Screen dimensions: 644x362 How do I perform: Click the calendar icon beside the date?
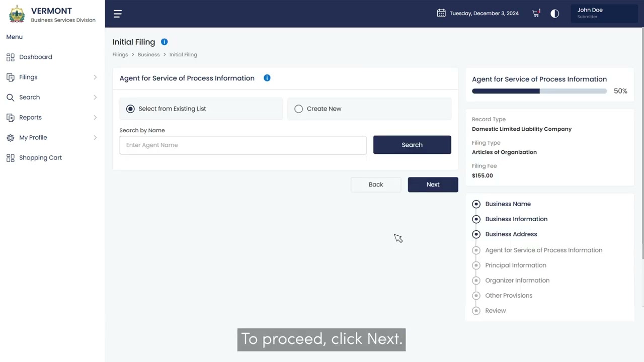point(441,14)
